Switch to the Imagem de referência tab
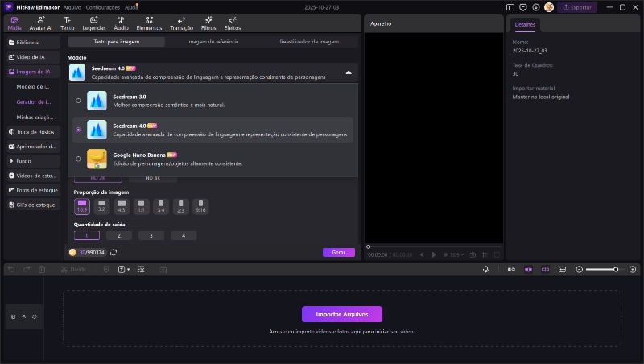644x364 pixels. [213, 41]
